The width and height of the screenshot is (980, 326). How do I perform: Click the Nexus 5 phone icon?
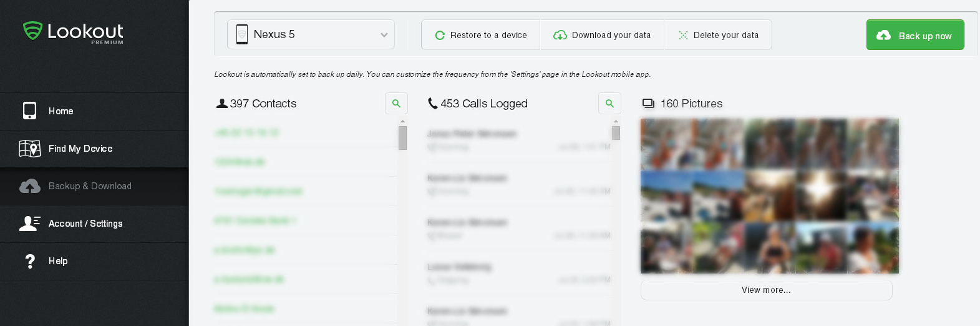pyautogui.click(x=242, y=34)
